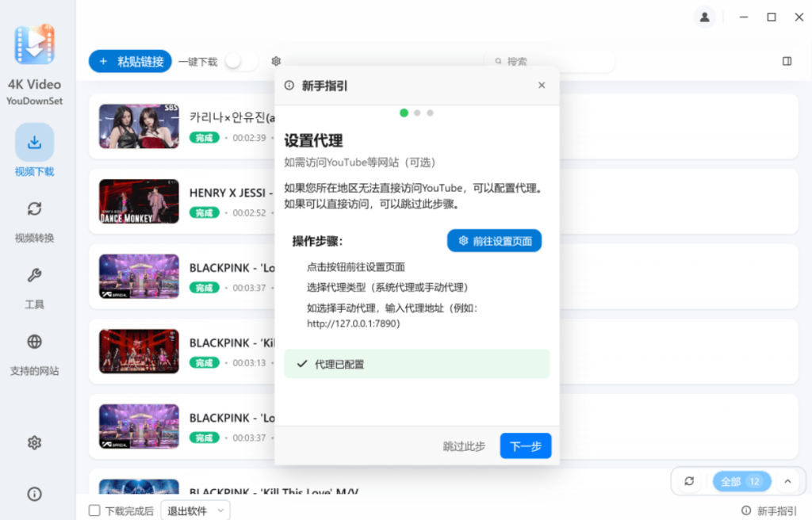Click 完成 badge on 00:02:52 video
Viewport: 812px width, 520px height.
point(204,213)
